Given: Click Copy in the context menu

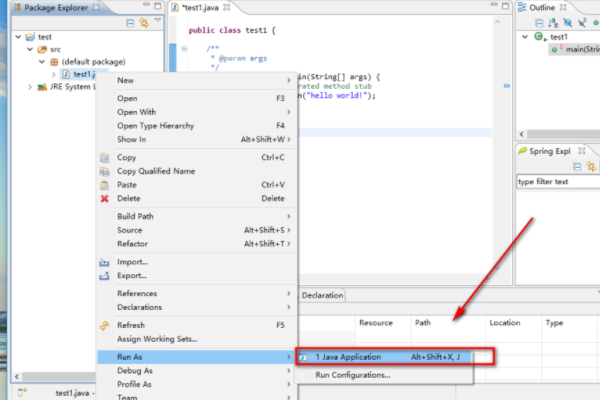Looking at the screenshot, I should (x=127, y=157).
